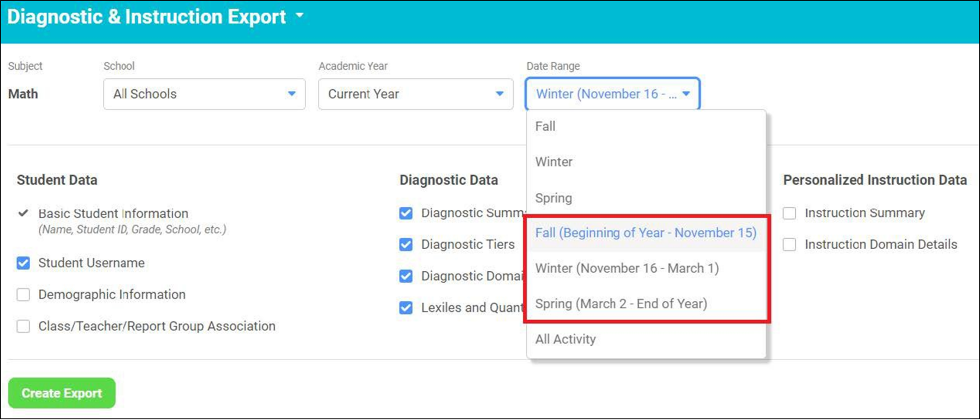Screen dimensions: 980x420
Task: Uncheck the Student Username checkbox
Action: click(x=23, y=263)
